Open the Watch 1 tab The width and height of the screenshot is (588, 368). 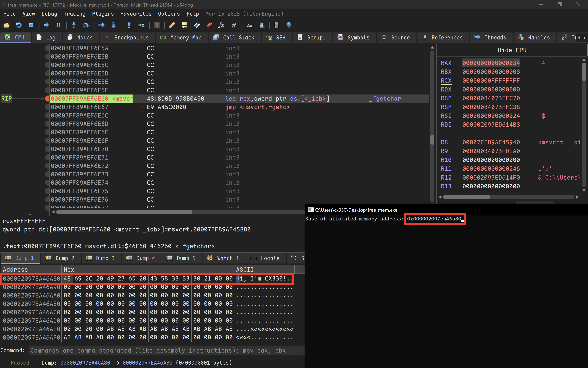[223, 258]
